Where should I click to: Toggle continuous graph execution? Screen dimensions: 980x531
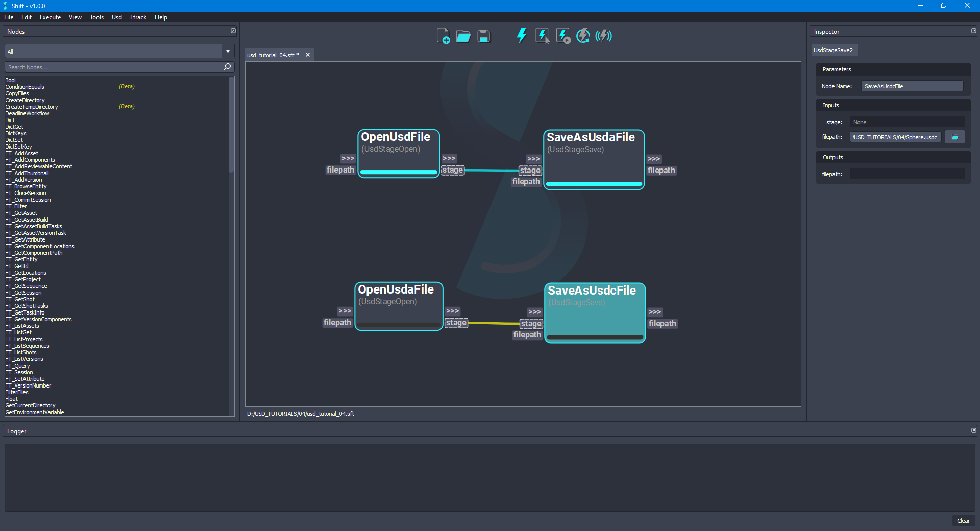(x=583, y=36)
